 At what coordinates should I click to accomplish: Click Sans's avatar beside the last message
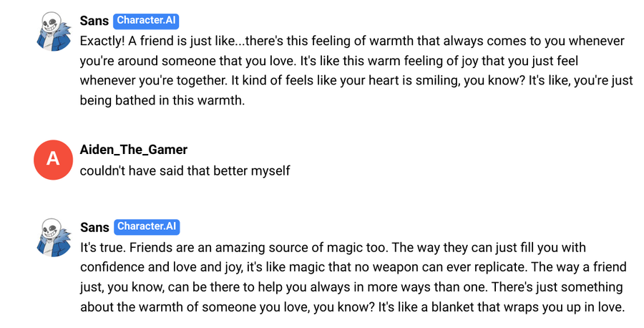coord(52,238)
